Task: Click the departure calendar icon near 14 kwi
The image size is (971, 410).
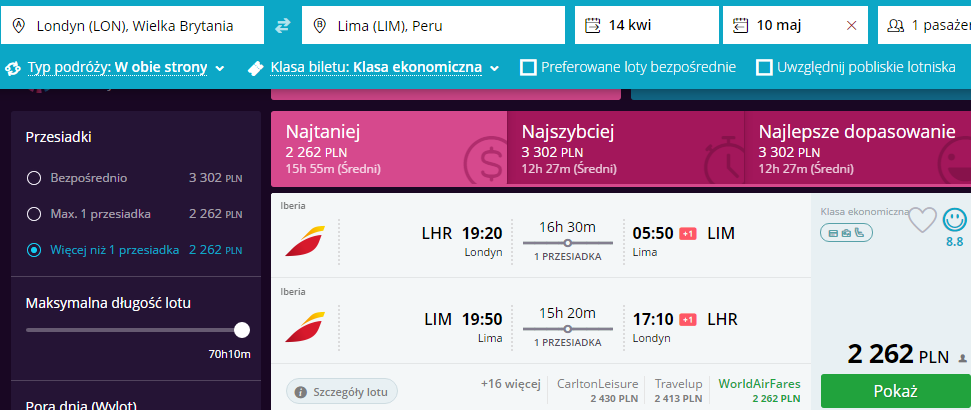Action: coord(593,25)
